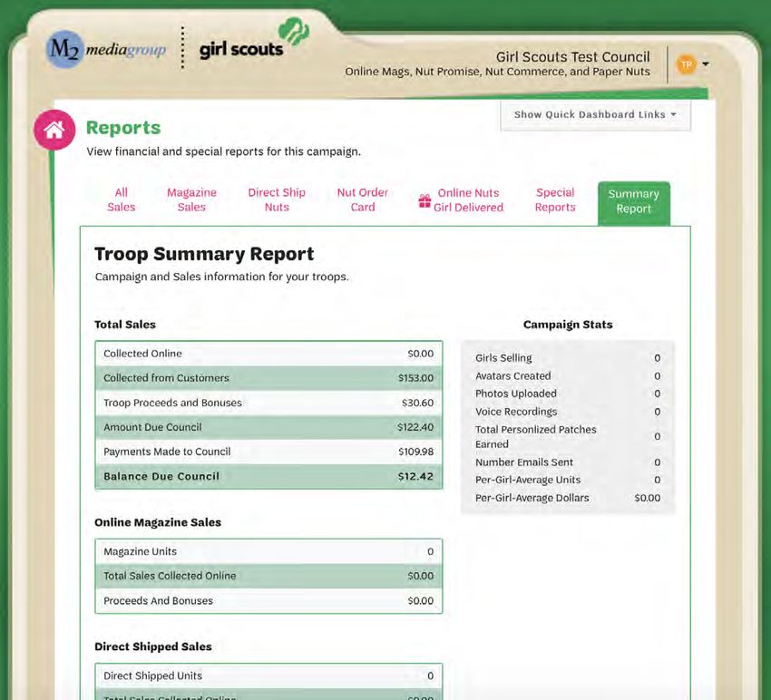Click the Photos Uploaded stat

568,394
